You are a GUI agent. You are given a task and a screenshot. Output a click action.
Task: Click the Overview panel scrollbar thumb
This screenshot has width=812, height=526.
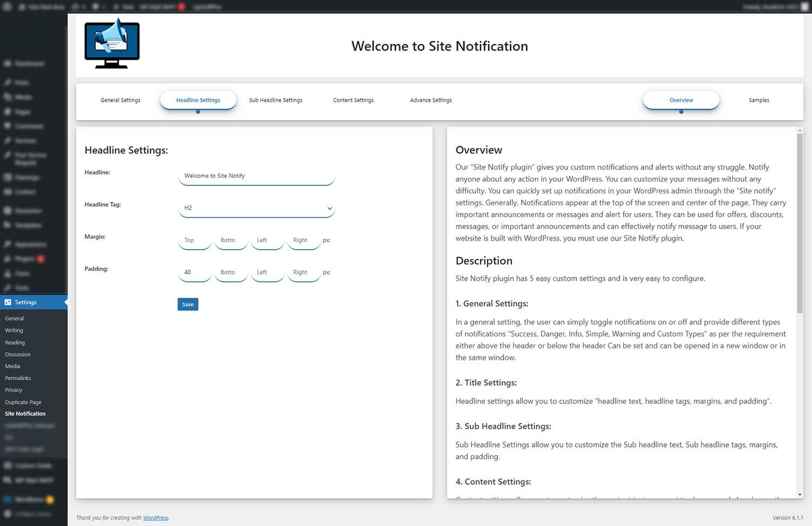click(x=800, y=222)
